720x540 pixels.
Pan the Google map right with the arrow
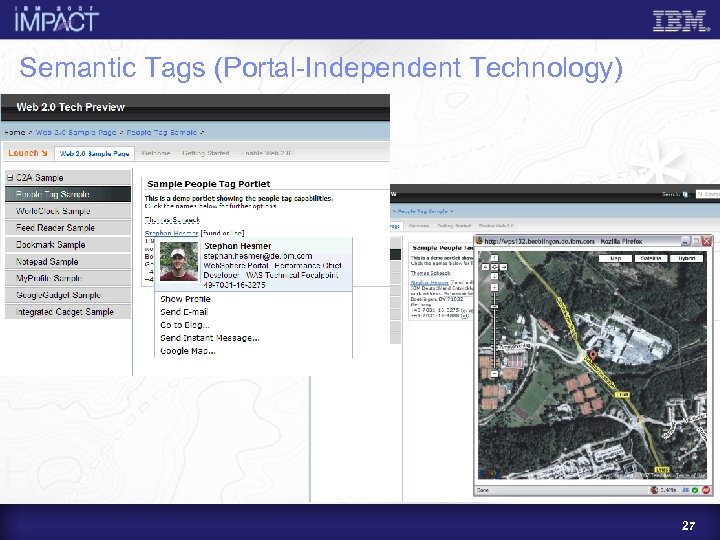(503, 267)
